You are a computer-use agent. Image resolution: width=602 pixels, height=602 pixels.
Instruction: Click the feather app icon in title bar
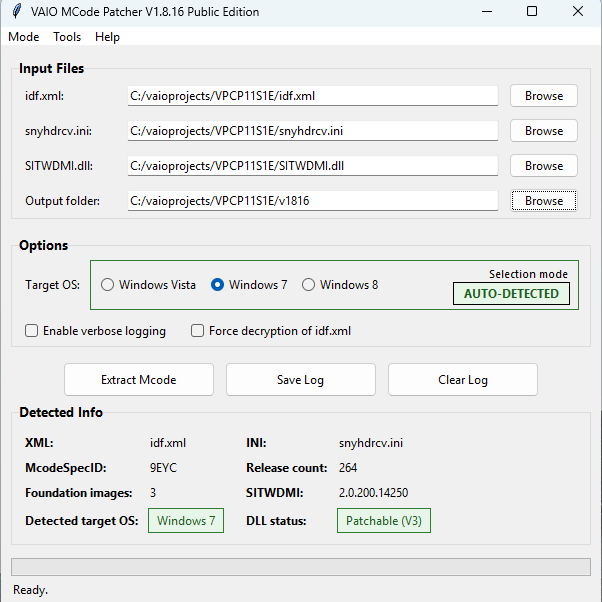[17, 12]
